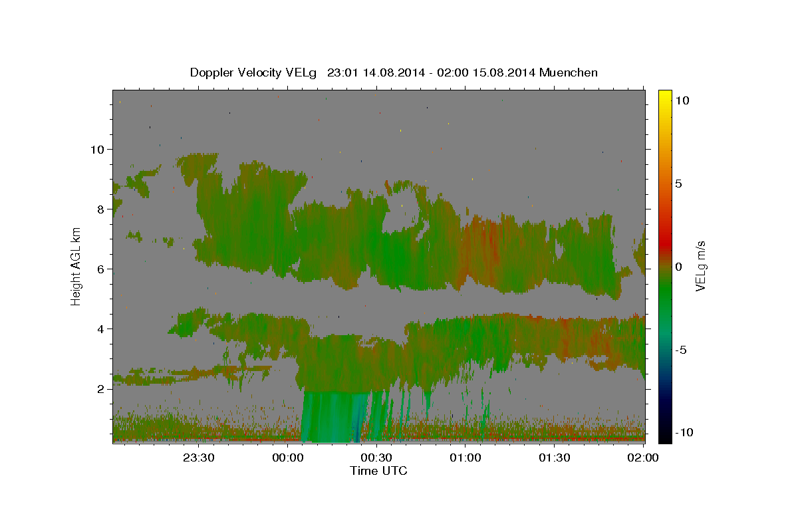Click the height axis label '6'
Screen dimensions: 798x532
101,269
